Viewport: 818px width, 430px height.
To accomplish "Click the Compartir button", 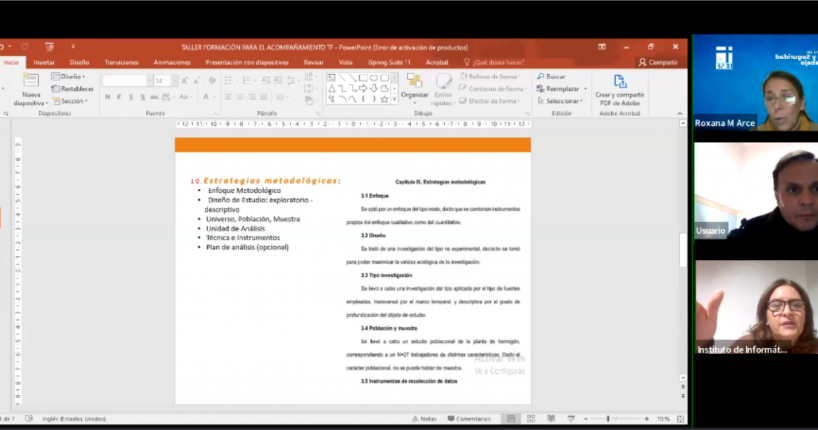I will click(x=658, y=62).
